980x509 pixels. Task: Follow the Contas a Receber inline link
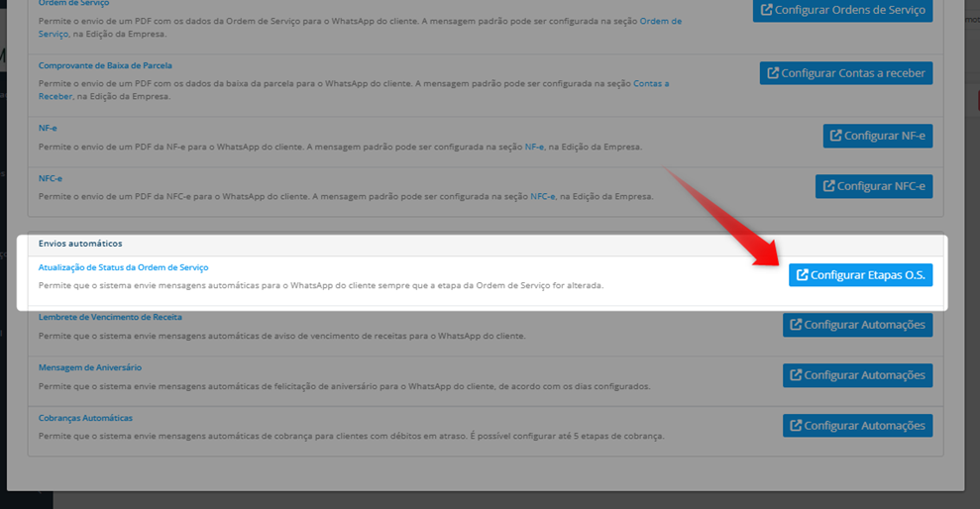click(354, 90)
